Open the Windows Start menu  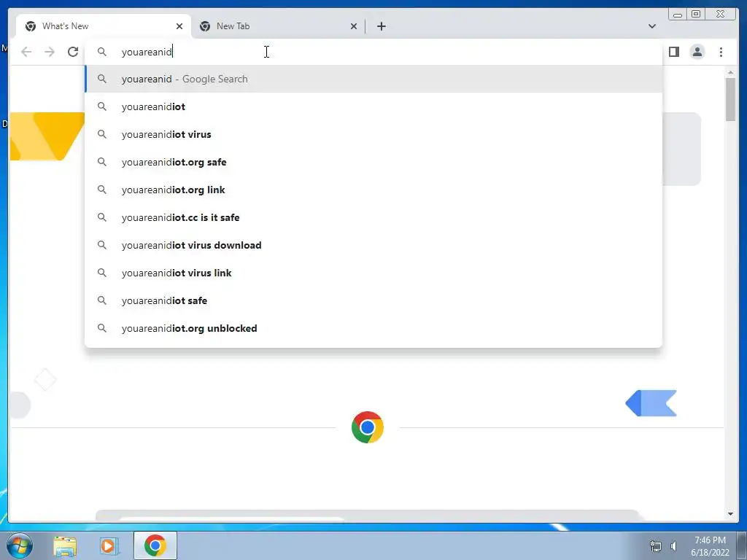20,545
